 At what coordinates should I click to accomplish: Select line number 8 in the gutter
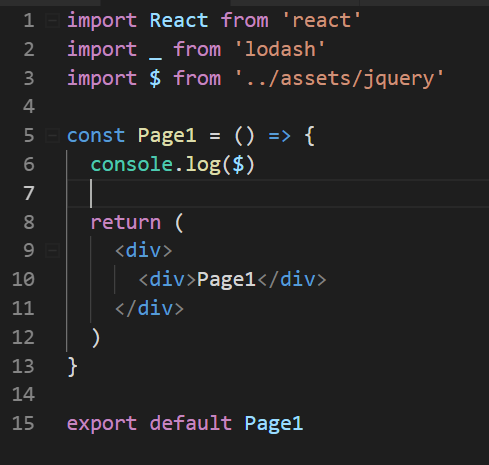29,222
